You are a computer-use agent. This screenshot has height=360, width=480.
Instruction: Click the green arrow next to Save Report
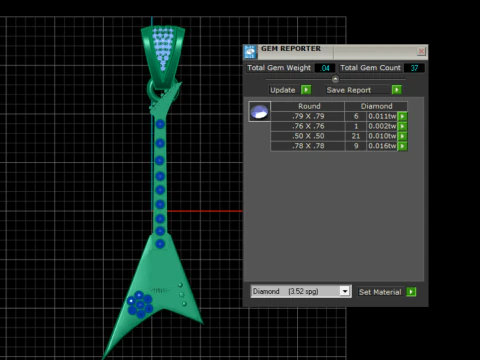pyautogui.click(x=397, y=90)
